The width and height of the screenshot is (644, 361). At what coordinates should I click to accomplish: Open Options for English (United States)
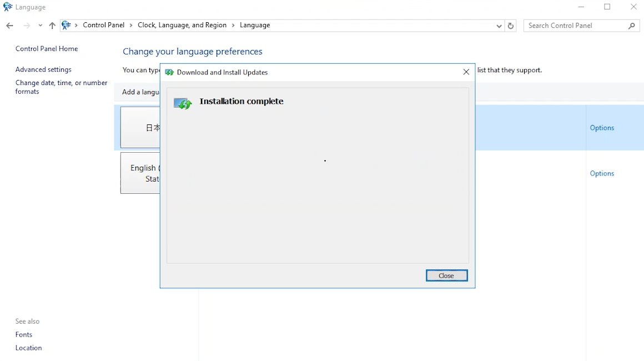click(x=602, y=173)
